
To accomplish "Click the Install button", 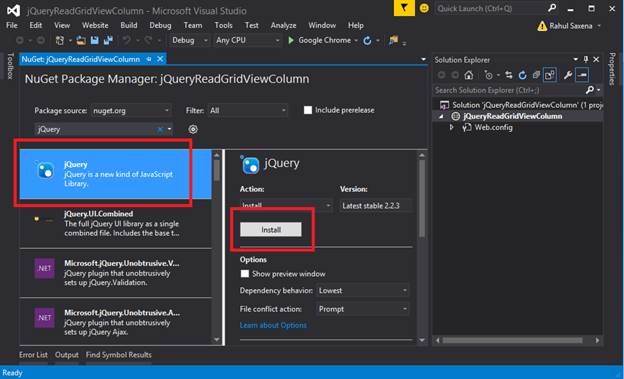I will point(271,230).
